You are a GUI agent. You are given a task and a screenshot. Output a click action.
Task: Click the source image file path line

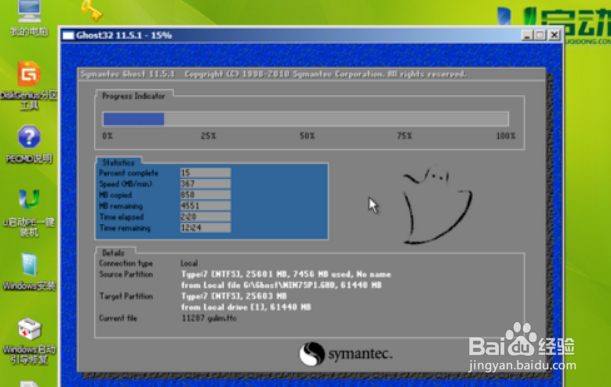pyautogui.click(x=281, y=285)
